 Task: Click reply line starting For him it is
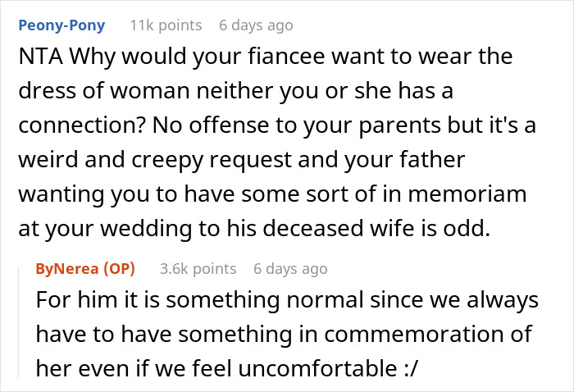pyautogui.click(x=287, y=300)
